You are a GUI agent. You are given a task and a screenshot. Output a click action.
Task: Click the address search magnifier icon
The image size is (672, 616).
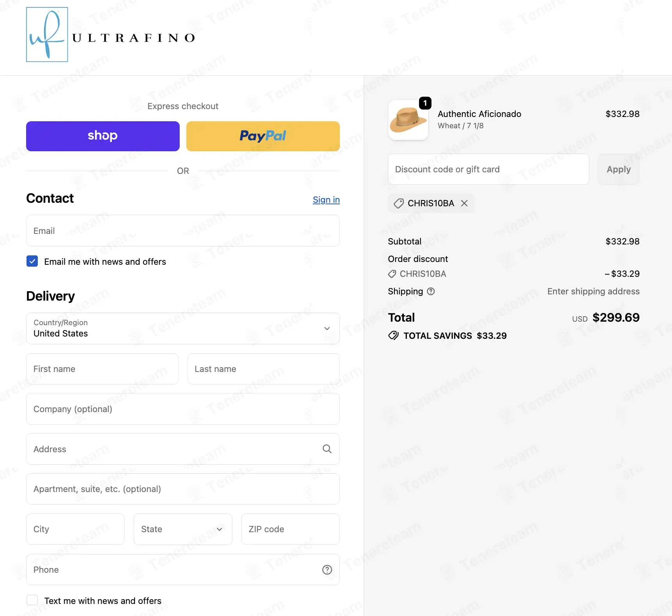[x=327, y=449]
